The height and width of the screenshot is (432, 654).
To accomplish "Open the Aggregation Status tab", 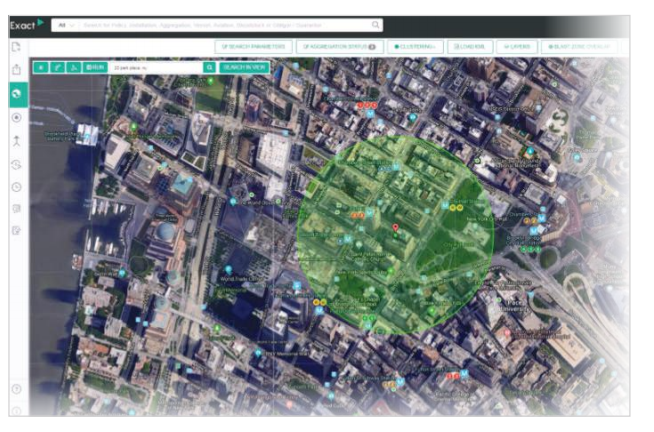I will [337, 46].
